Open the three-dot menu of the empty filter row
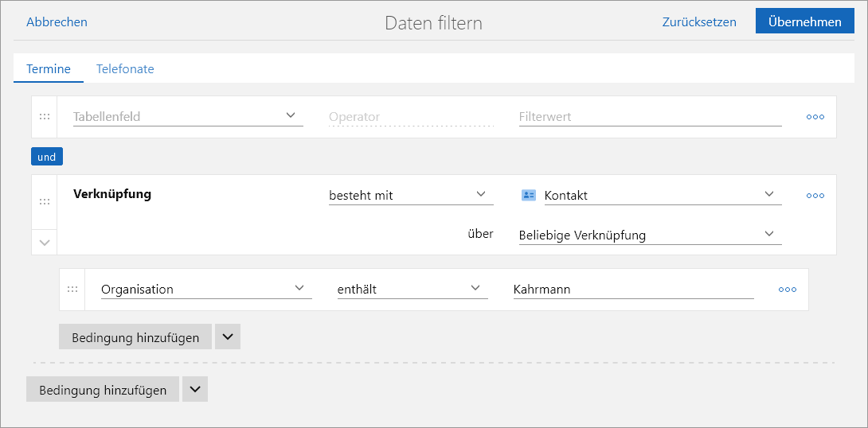The image size is (868, 428). pyautogui.click(x=815, y=117)
